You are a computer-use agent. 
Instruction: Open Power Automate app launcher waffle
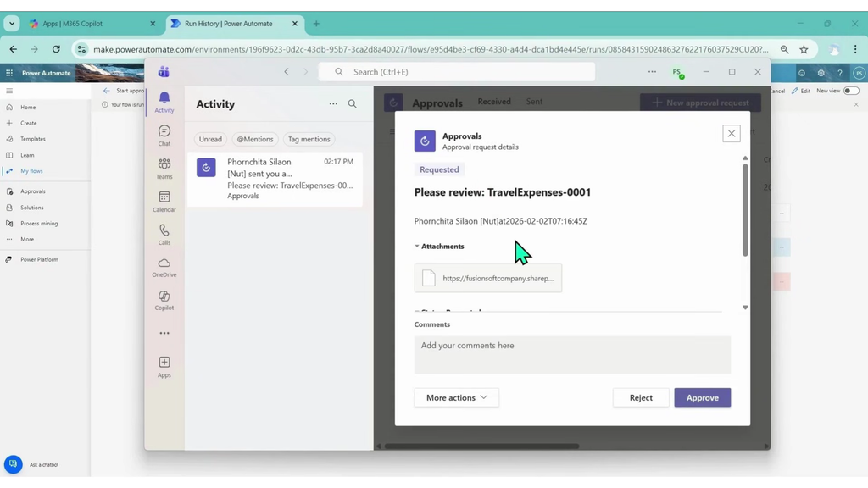click(9, 73)
